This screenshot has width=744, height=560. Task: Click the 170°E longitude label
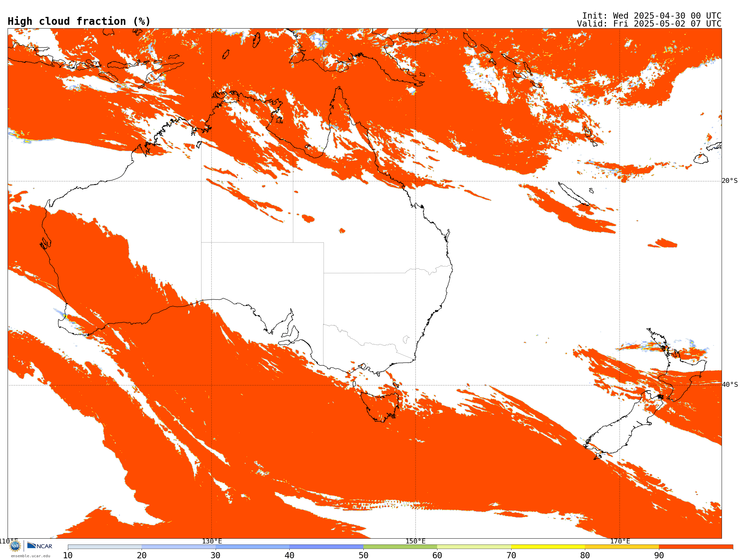click(620, 541)
